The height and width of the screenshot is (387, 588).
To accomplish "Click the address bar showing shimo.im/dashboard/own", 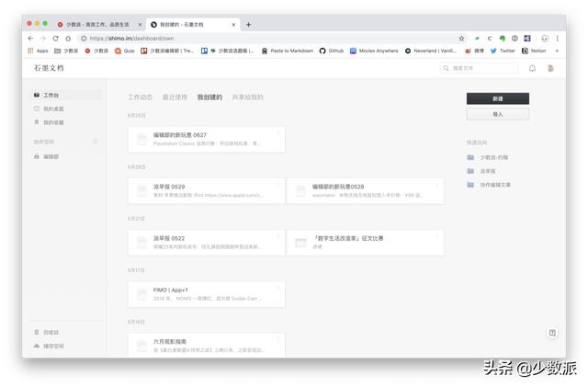I will click(266, 39).
